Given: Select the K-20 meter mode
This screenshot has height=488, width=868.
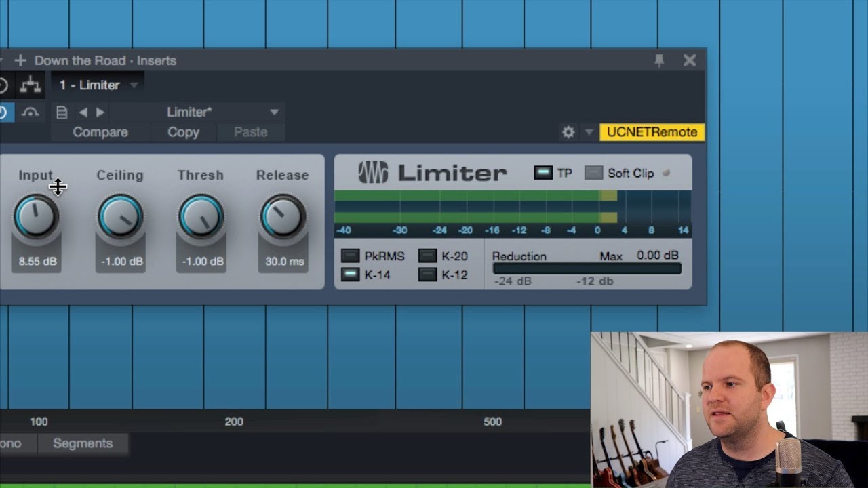Looking at the screenshot, I should pos(427,256).
